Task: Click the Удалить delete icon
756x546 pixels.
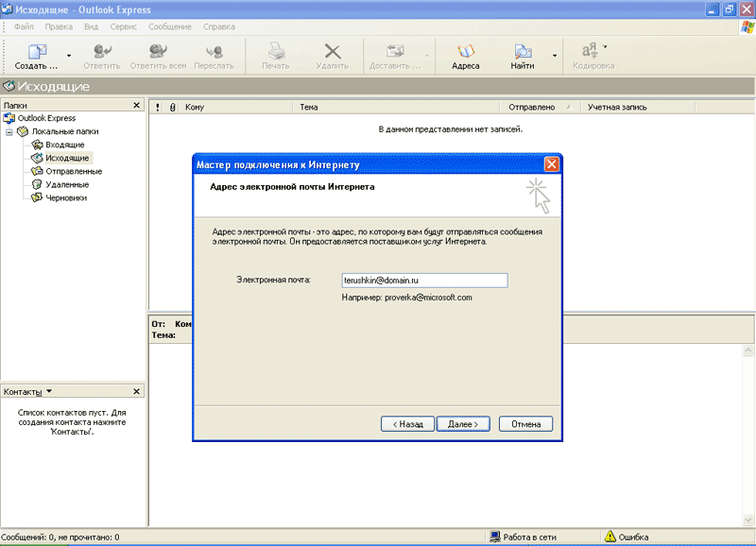Action: click(333, 51)
